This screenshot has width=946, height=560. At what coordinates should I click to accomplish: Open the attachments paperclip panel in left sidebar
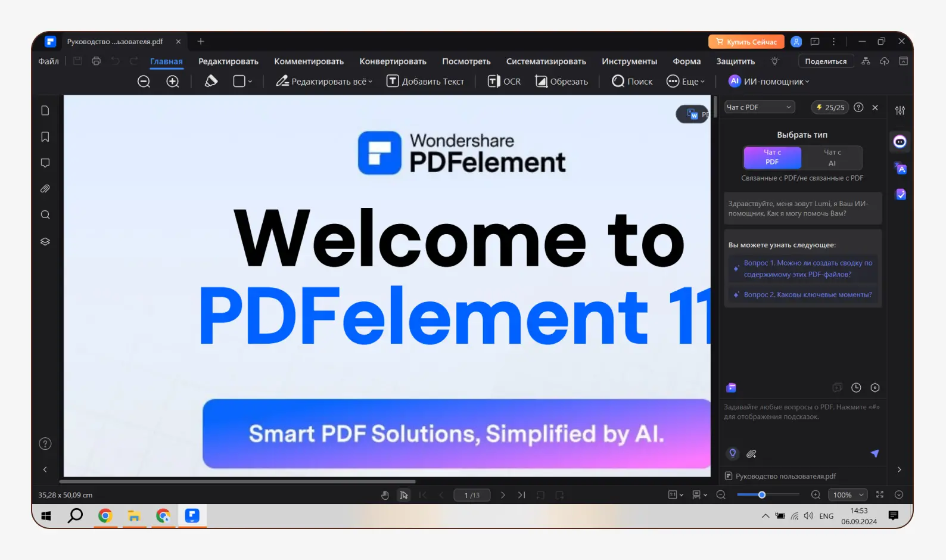pyautogui.click(x=45, y=189)
